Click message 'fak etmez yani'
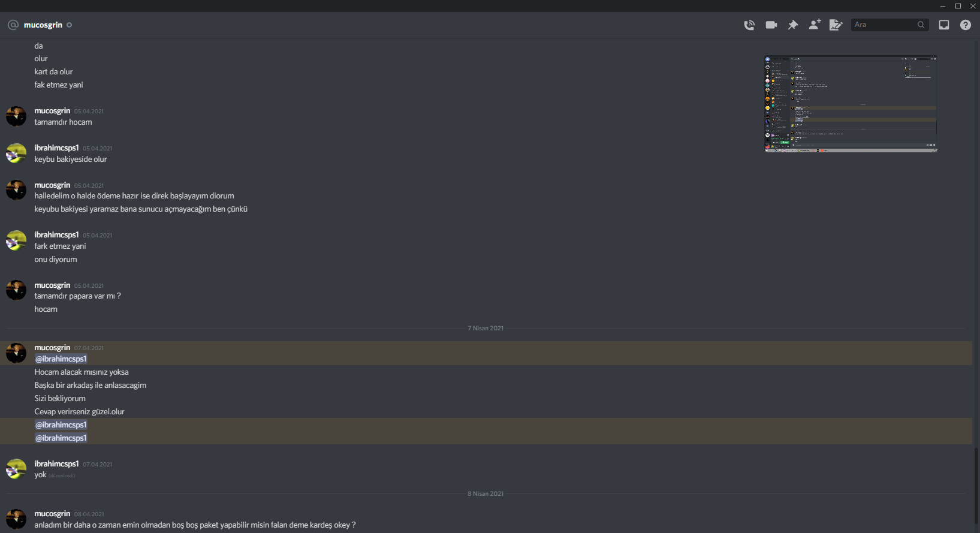Image resolution: width=980 pixels, height=533 pixels. [x=59, y=85]
